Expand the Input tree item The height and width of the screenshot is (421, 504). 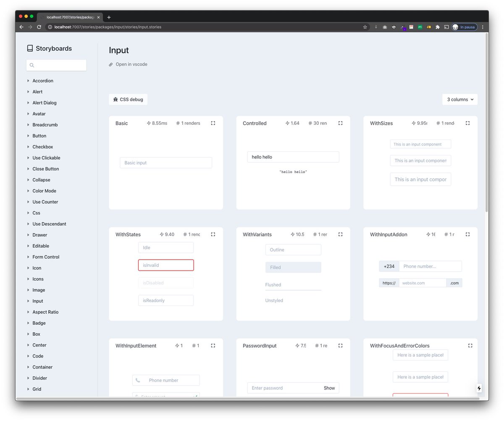point(28,301)
